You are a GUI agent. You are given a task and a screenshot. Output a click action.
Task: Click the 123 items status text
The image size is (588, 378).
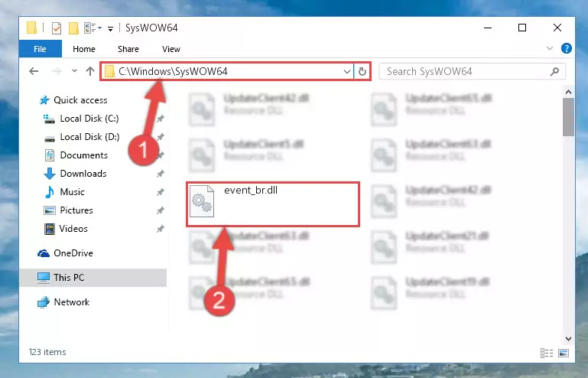47,352
